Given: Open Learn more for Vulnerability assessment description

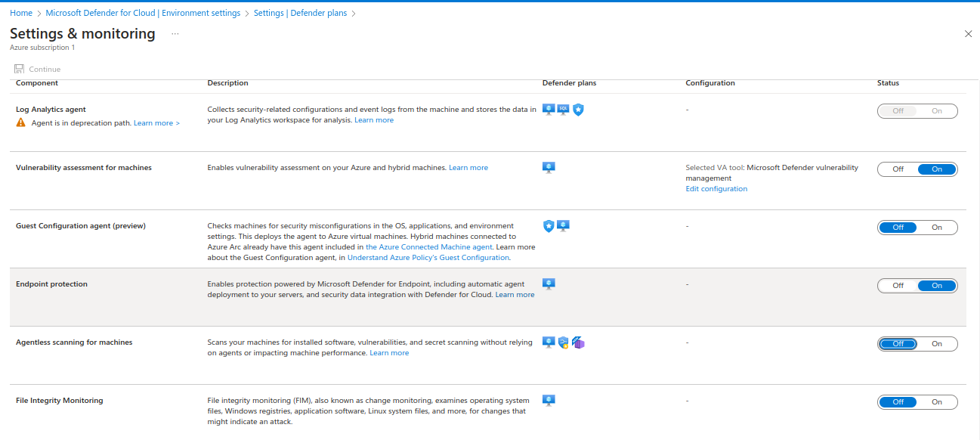Looking at the screenshot, I should [x=468, y=168].
